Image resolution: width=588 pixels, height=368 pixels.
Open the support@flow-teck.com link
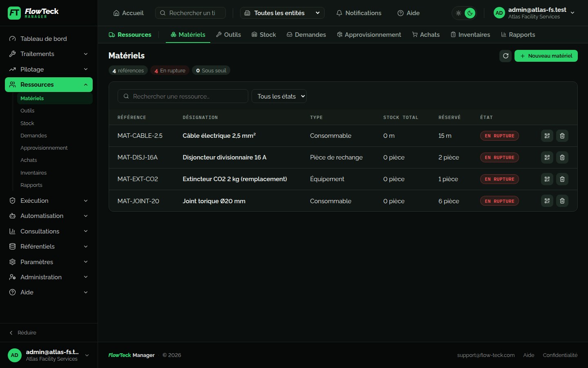tap(486, 355)
